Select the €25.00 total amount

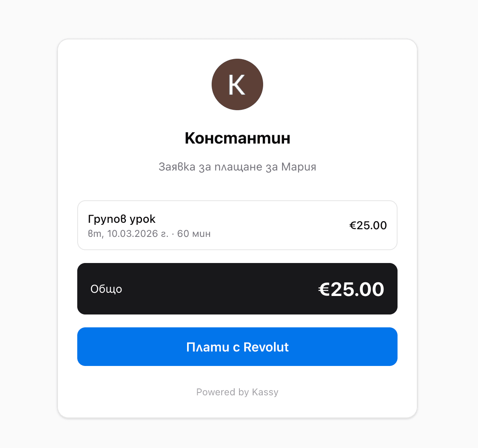(x=351, y=289)
